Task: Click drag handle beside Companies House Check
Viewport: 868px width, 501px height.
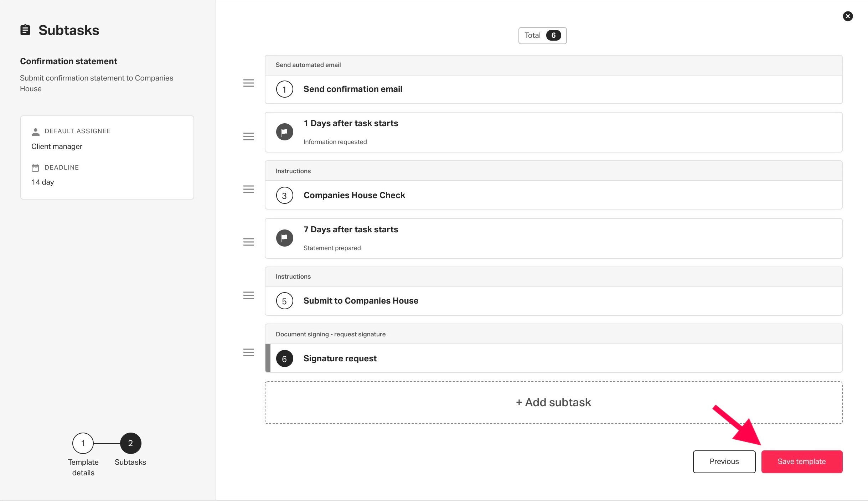Action: click(249, 189)
